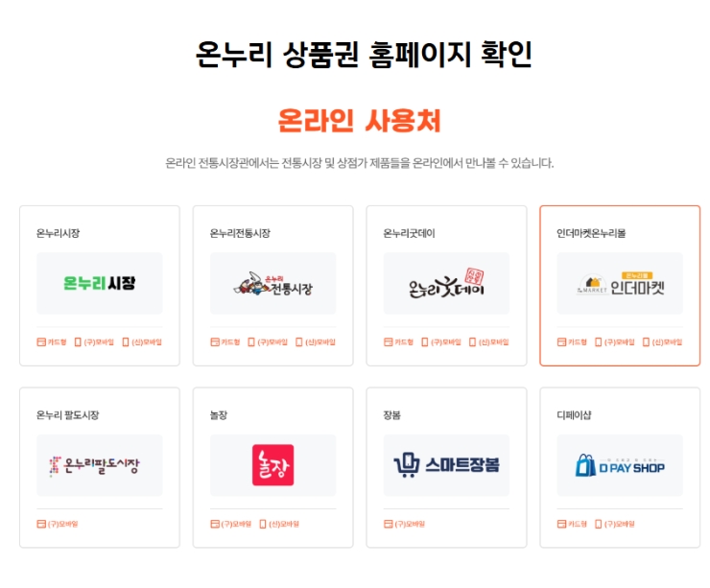This screenshot has width=710, height=588.
Task: Click phone icon beside (신)모바일 in 인더마켓온누리몰 card
Action: pyautogui.click(x=646, y=341)
